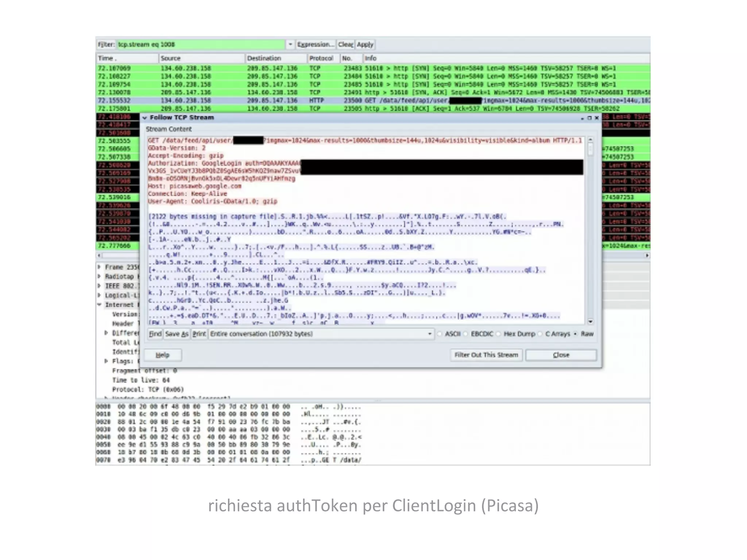Screen dimensions: 747x560
Task: Sort packets by the Time column
Action: click(x=127, y=58)
